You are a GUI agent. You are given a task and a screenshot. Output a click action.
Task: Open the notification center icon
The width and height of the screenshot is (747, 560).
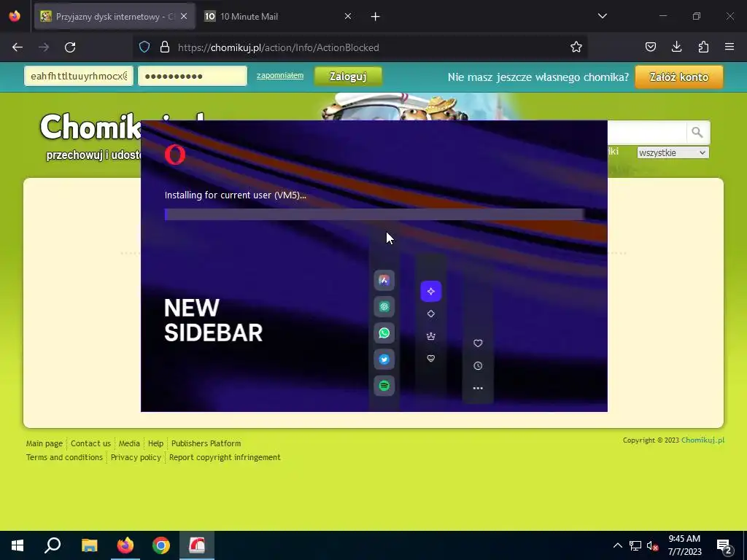coord(724,546)
